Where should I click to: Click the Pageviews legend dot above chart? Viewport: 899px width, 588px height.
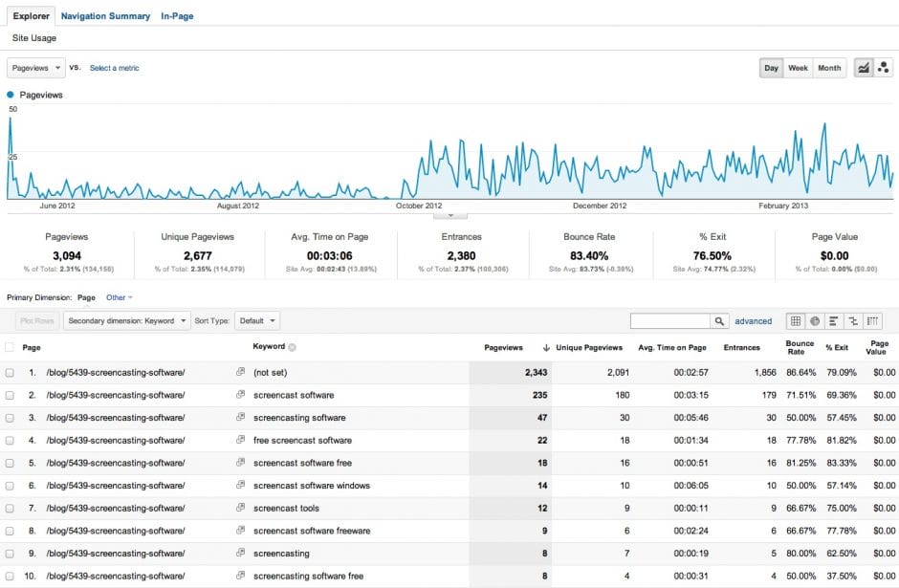tap(10, 95)
